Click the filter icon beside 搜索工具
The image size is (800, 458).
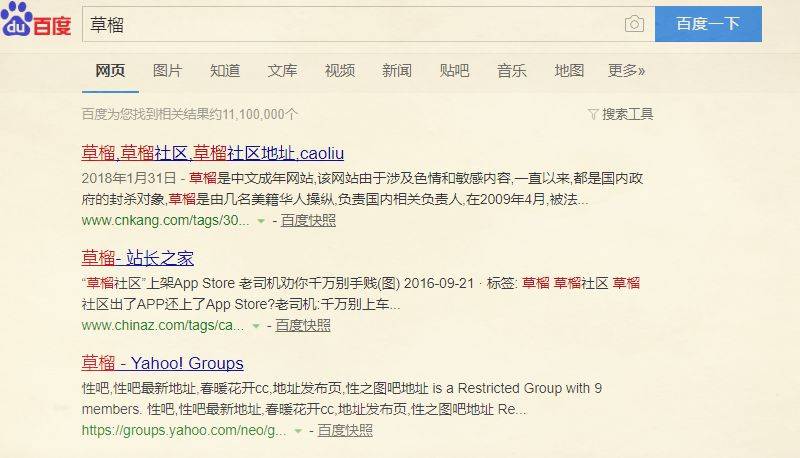[593, 114]
